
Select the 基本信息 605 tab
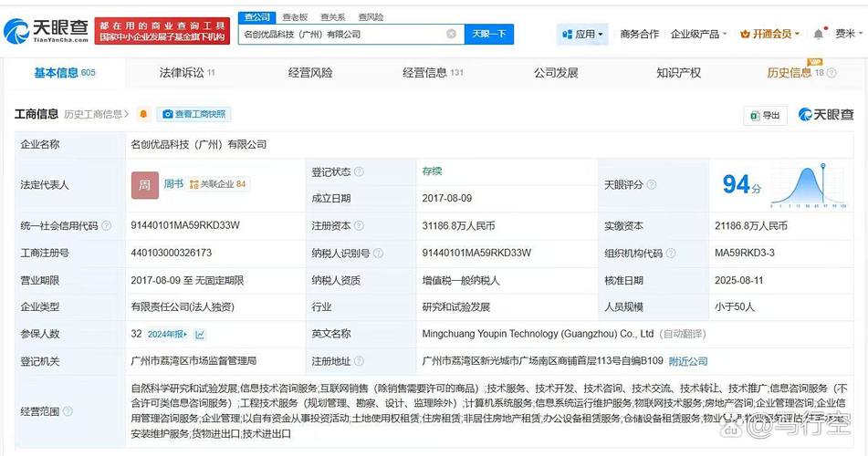65,72
